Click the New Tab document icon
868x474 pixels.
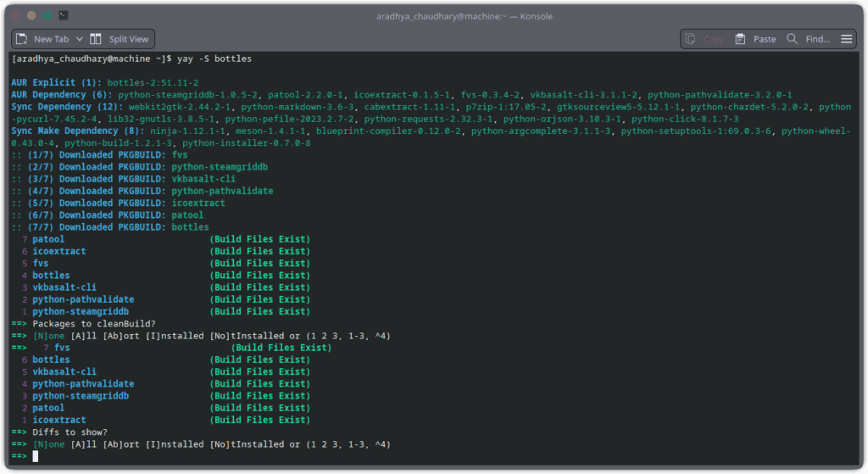coord(21,39)
